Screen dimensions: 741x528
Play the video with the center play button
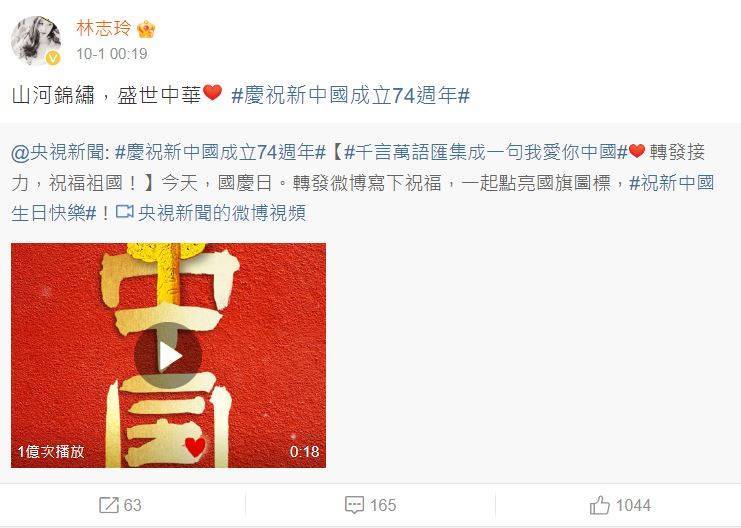coord(168,355)
